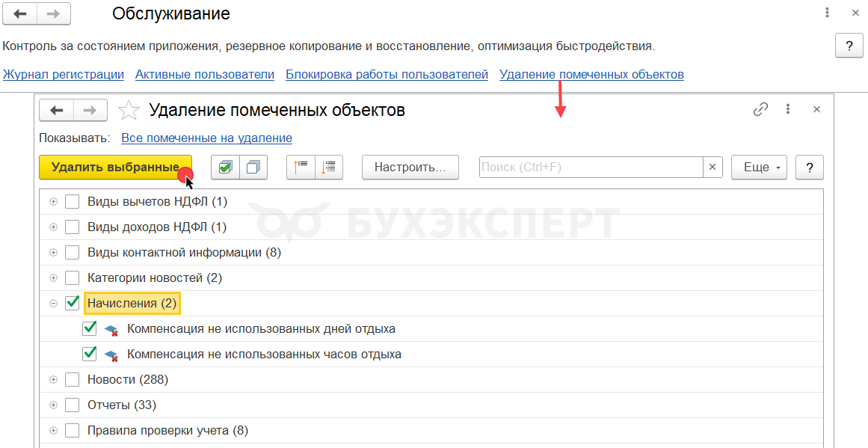Expand the Новости (288) group
Viewport: 868px width, 448px height.
tap(54, 379)
